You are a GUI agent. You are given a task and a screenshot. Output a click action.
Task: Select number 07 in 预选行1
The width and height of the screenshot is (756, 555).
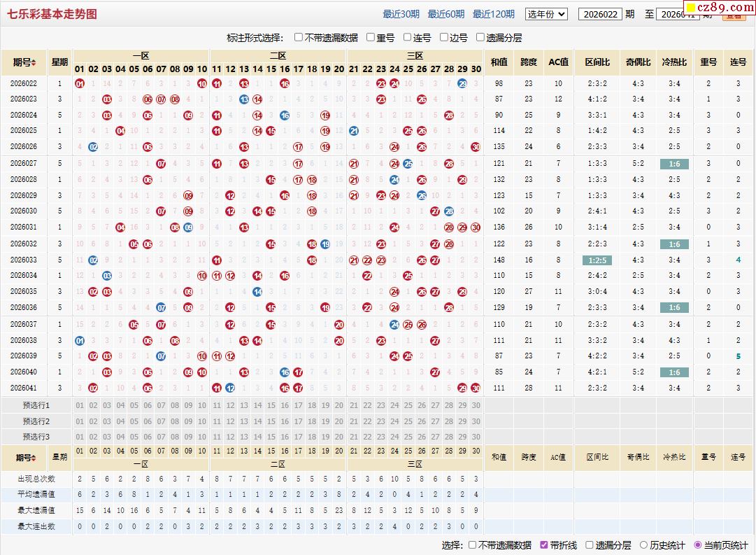pyautogui.click(x=161, y=405)
